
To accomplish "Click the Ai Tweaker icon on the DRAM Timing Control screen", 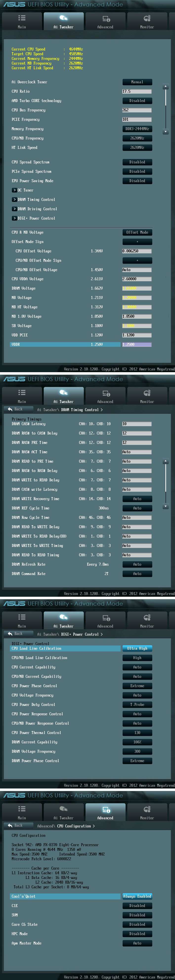I will click(64, 393).
